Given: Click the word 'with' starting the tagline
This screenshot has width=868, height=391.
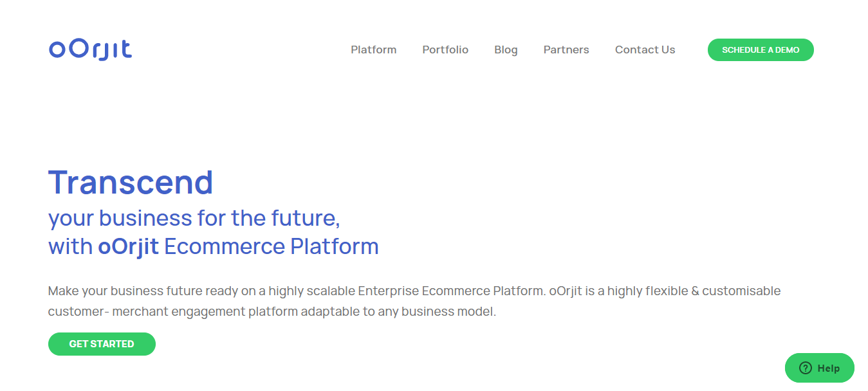Looking at the screenshot, I should click(70, 247).
